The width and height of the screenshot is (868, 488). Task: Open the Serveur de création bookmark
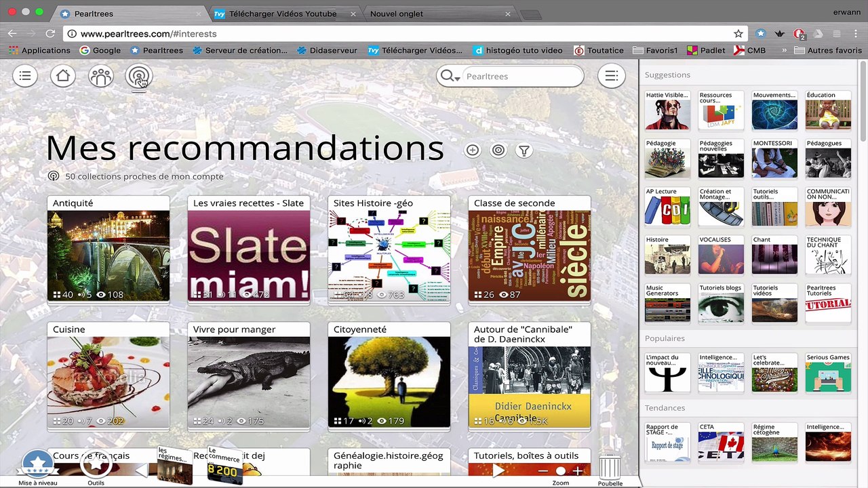(x=240, y=50)
